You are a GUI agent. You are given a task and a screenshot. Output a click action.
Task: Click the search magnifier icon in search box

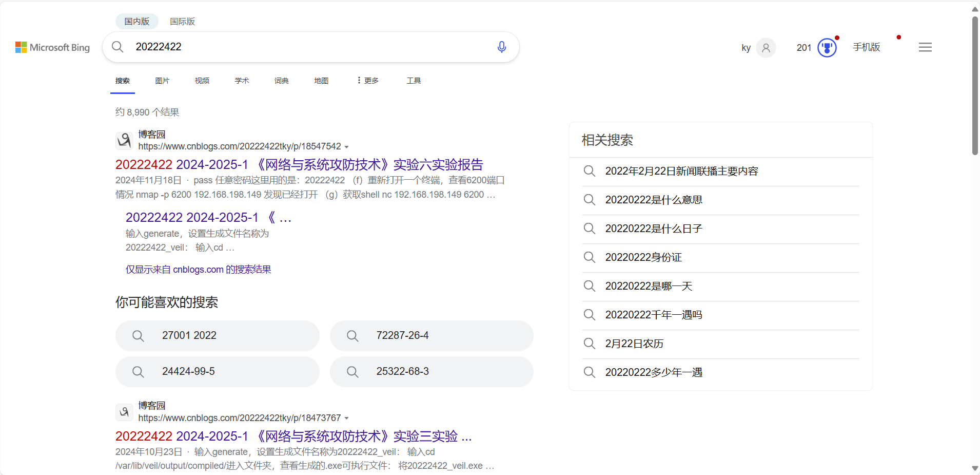(x=117, y=47)
